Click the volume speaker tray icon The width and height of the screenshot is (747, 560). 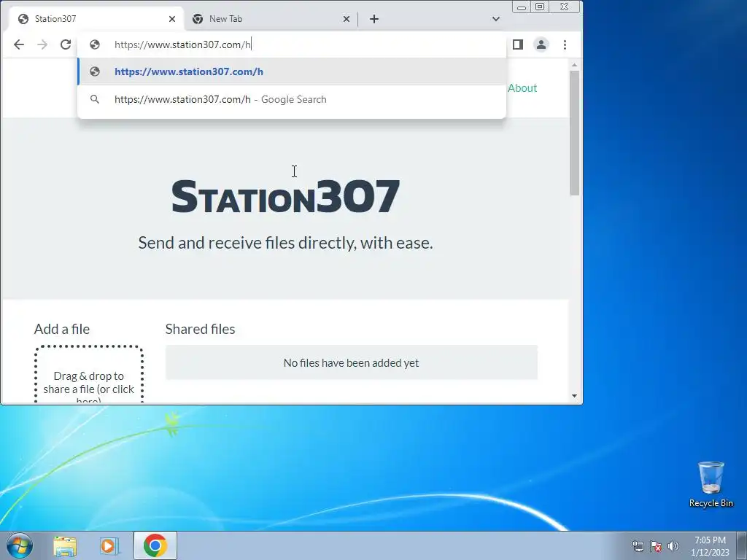(673, 546)
